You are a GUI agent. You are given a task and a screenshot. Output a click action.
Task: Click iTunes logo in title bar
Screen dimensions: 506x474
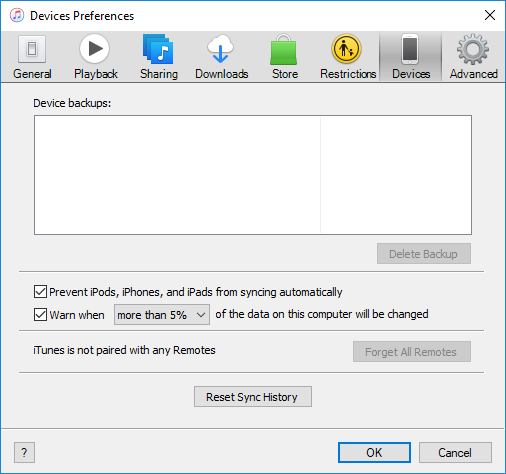point(17,15)
